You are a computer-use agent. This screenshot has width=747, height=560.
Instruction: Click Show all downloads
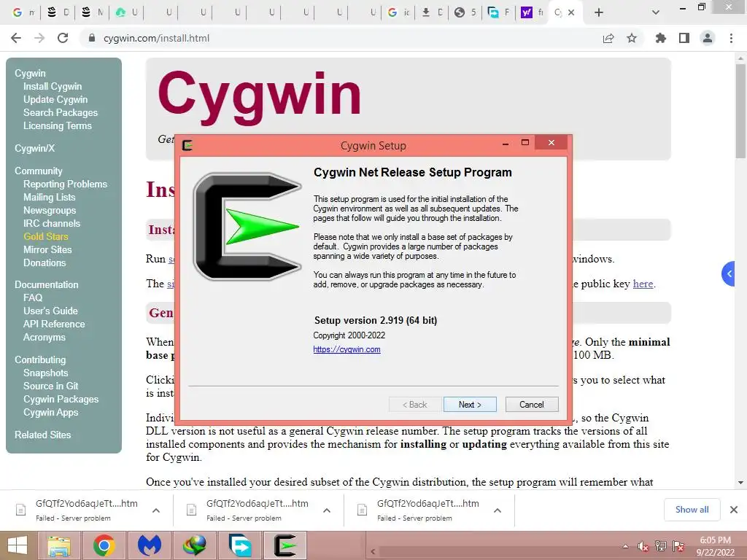(692, 510)
